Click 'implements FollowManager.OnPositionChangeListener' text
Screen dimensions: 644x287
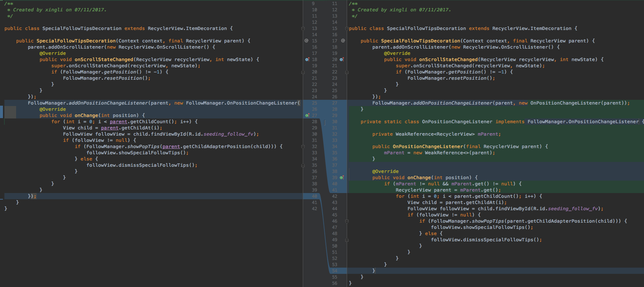tap(567, 121)
